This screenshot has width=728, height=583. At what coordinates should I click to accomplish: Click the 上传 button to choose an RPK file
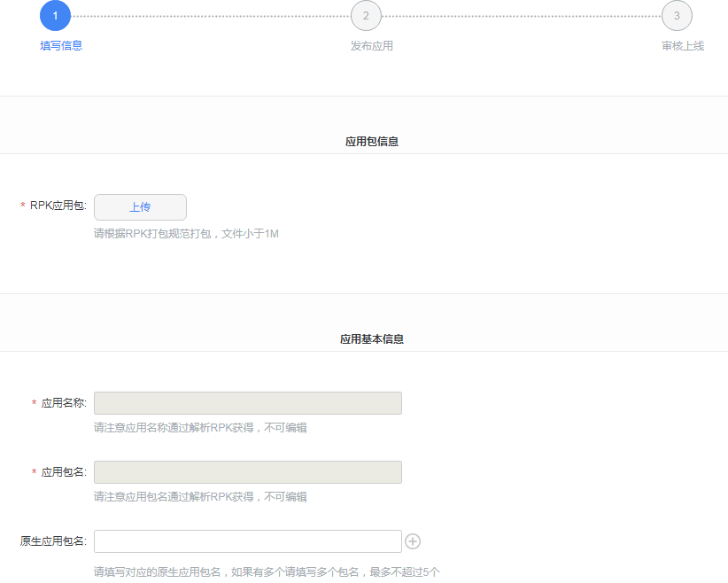click(139, 206)
